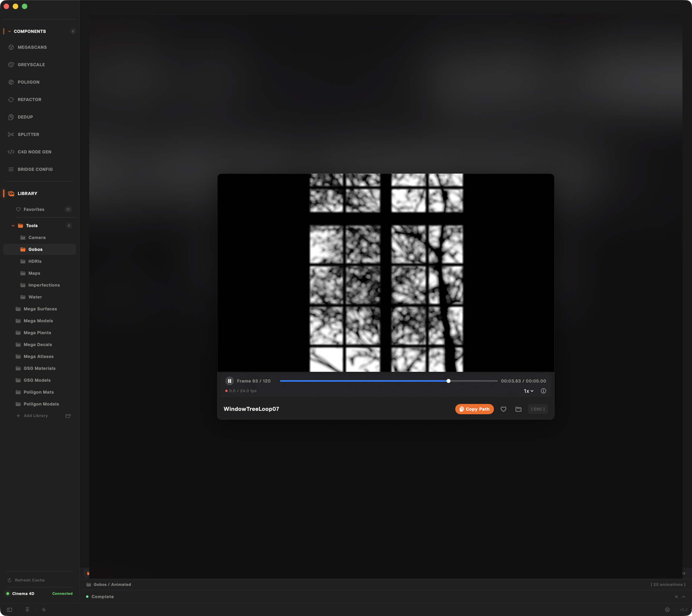The height and width of the screenshot is (616, 692).
Task: Open the settings gear at bottom-right
Action: coord(667,610)
